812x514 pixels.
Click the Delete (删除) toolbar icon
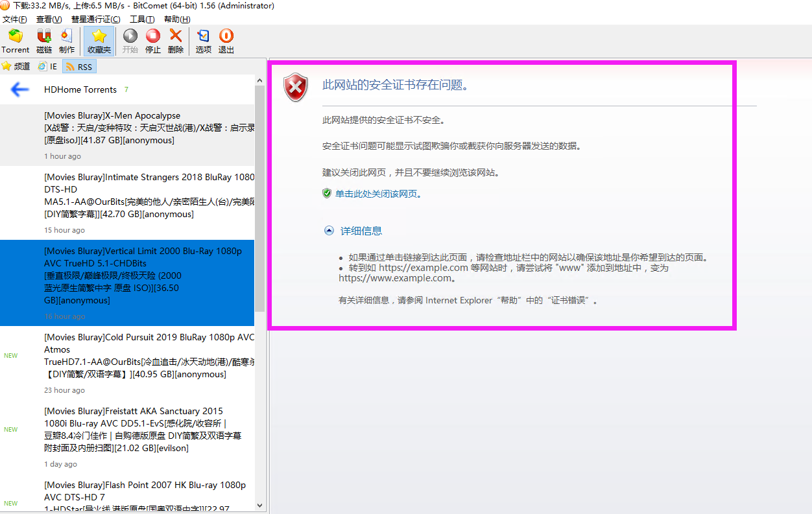(x=175, y=41)
